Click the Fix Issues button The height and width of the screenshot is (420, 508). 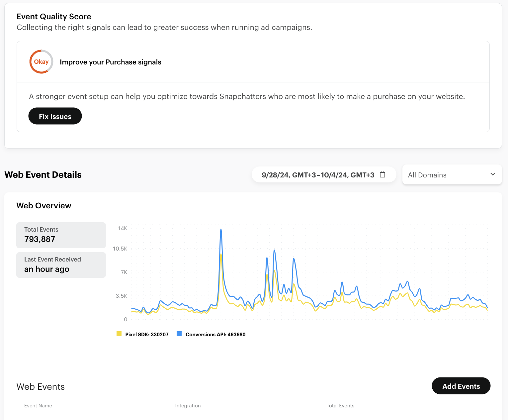click(55, 116)
